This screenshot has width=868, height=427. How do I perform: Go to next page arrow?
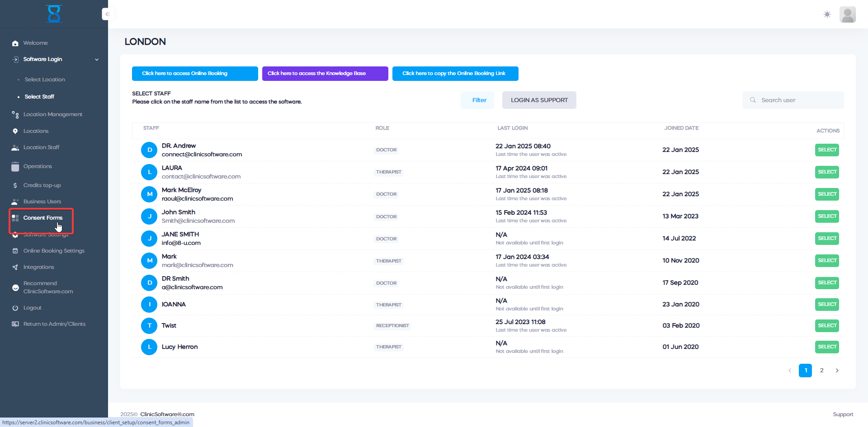click(x=837, y=371)
